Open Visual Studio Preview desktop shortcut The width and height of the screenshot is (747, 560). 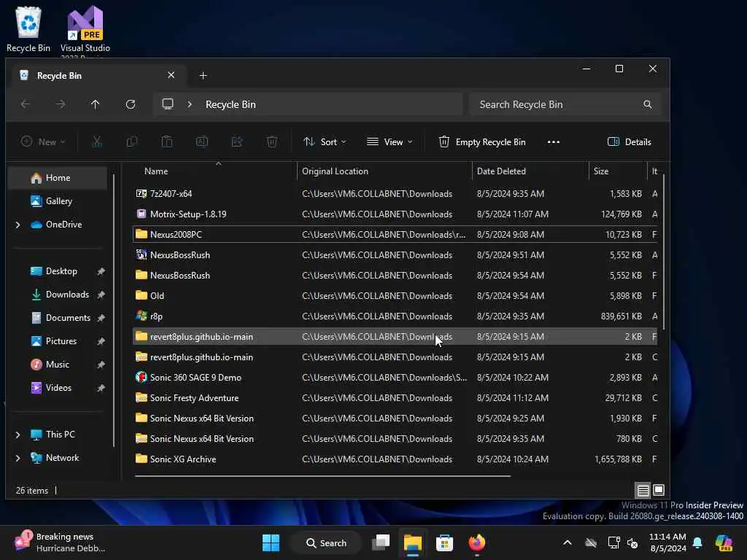click(85, 31)
